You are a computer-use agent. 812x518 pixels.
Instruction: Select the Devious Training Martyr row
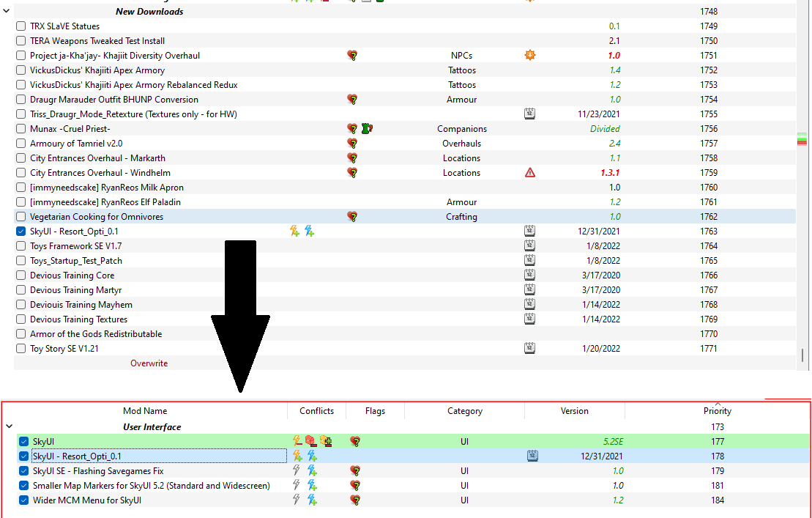click(404, 289)
